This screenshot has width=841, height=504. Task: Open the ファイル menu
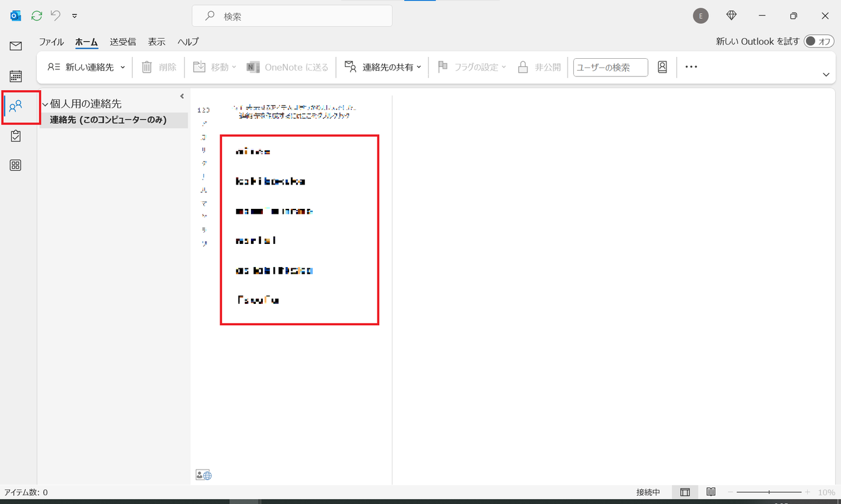click(x=51, y=42)
